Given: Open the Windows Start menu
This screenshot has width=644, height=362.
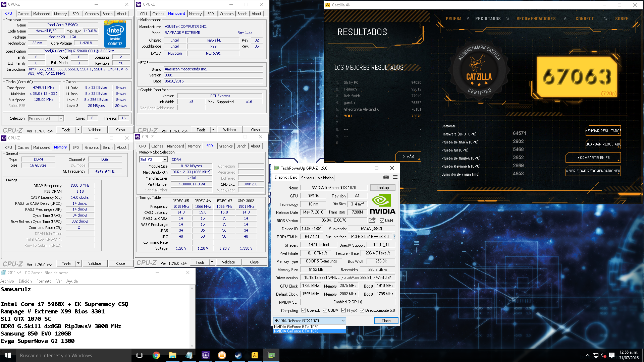Looking at the screenshot, I should [8, 355].
